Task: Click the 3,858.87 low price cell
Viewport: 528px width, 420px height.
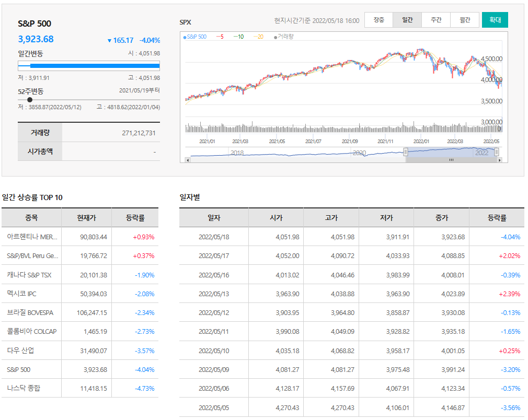Action: [398, 312]
